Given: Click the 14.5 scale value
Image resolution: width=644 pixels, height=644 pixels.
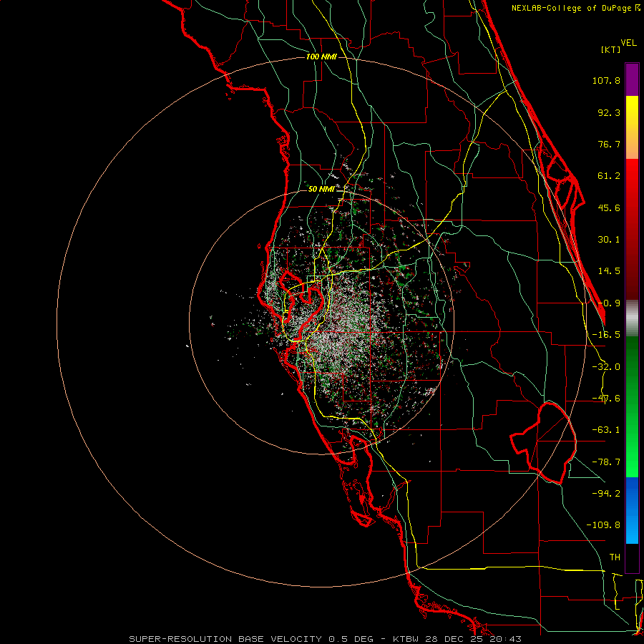Looking at the screenshot, I should [x=609, y=271].
